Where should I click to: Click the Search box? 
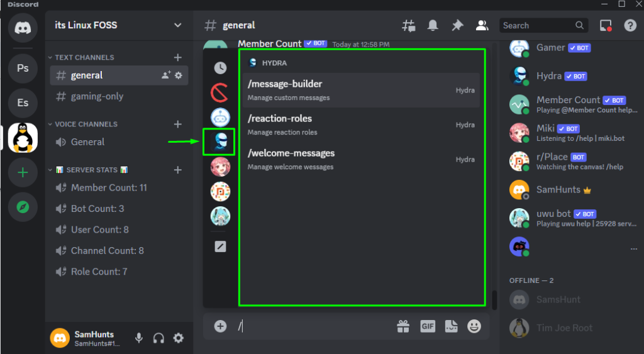(543, 25)
